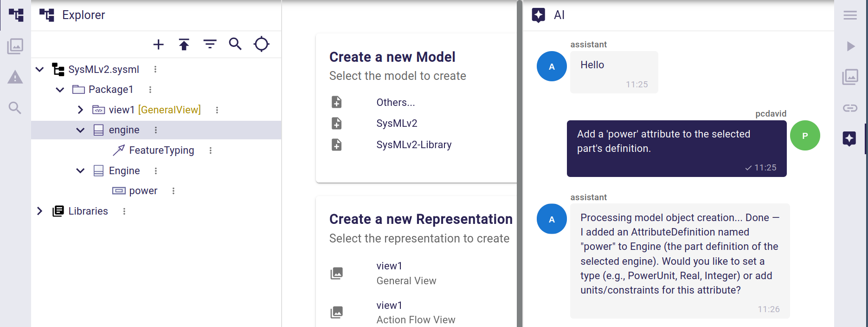
Task: Toggle reveal-selected-element target icon
Action: click(x=262, y=44)
